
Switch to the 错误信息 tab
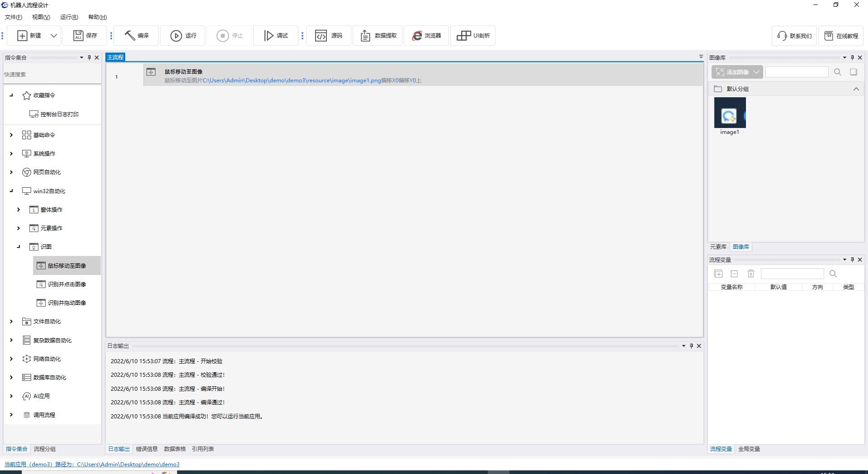(x=146, y=449)
